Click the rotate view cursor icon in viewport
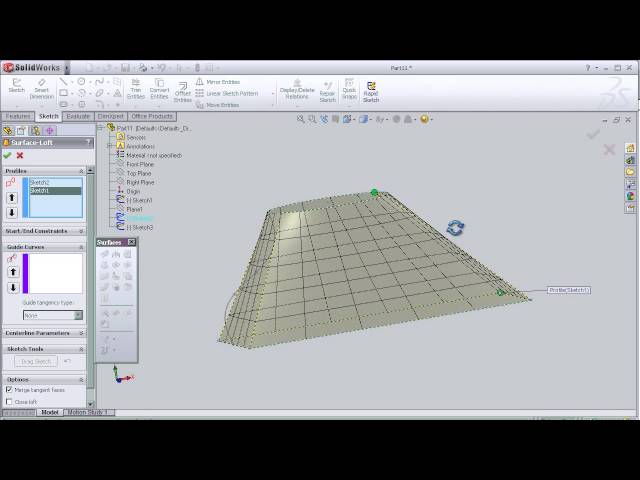The width and height of the screenshot is (640, 480). click(x=455, y=228)
